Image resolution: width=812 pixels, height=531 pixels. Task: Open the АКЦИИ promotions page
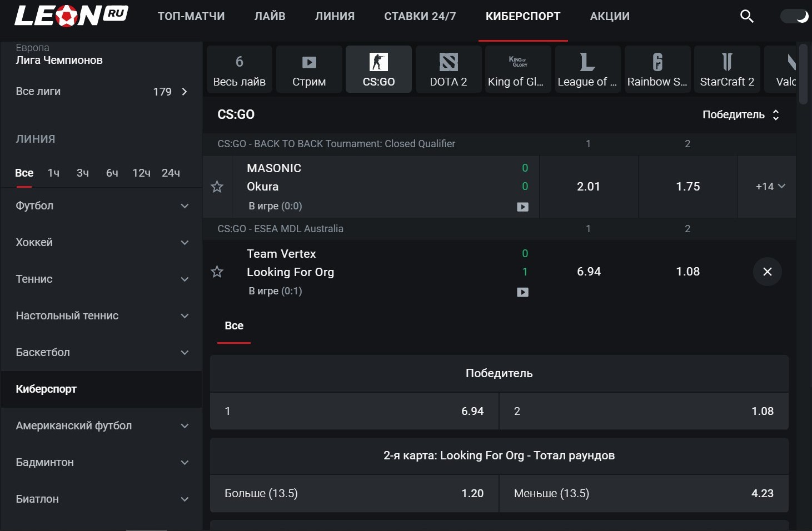[x=610, y=16]
